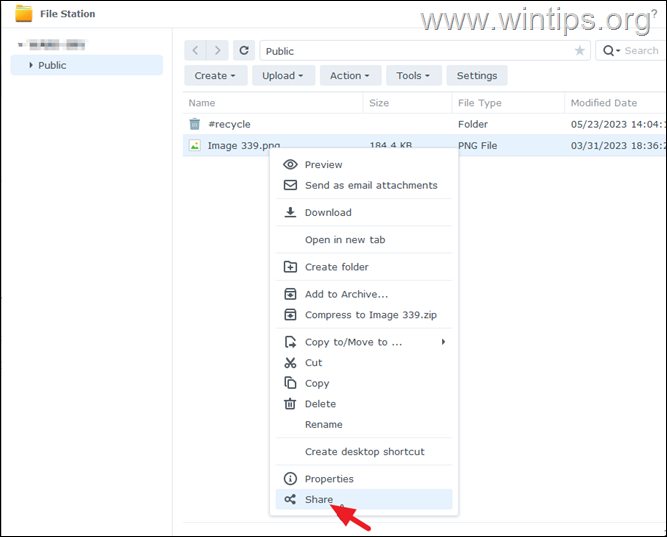Choose Open in new tab
Image resolution: width=667 pixels, height=537 pixels.
364,240
